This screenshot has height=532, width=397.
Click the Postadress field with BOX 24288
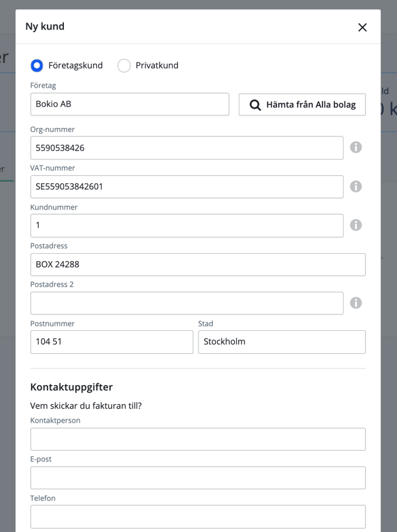(198, 264)
